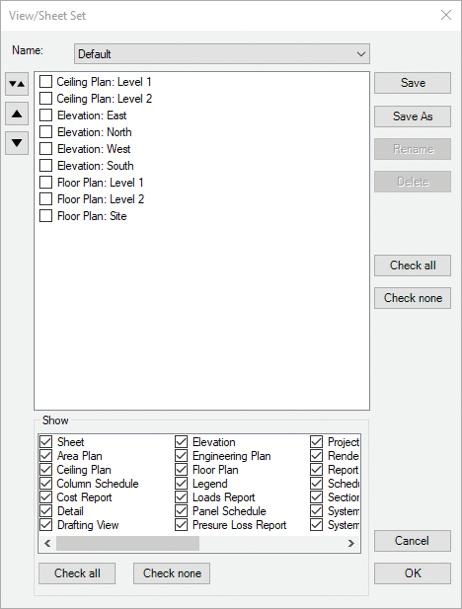Viewport: 462px width, 609px height.
Task: Uncheck the Sheet filter checkbox
Action: [x=46, y=442]
